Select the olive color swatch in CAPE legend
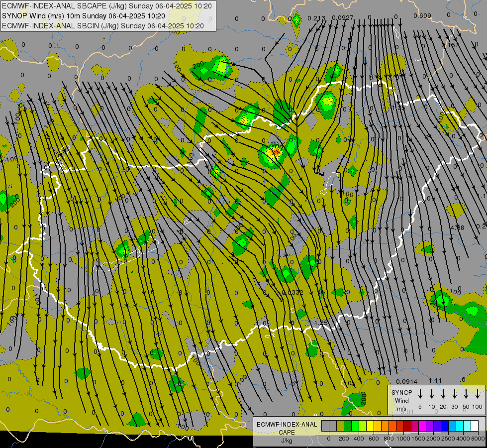 (x=340, y=426)
